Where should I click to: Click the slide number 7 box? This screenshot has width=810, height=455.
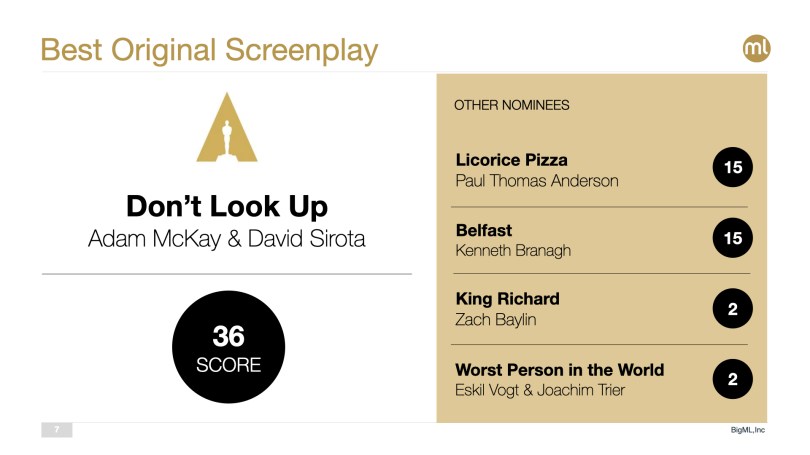tap(57, 430)
